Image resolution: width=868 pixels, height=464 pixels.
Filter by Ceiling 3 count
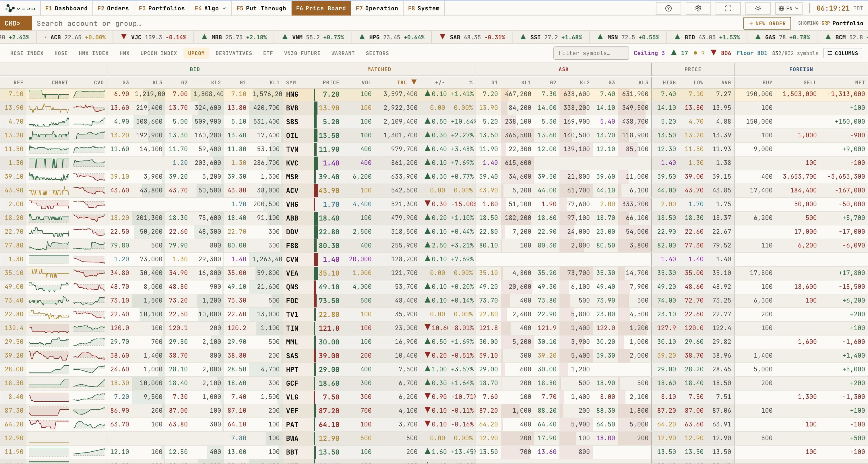[649, 53]
